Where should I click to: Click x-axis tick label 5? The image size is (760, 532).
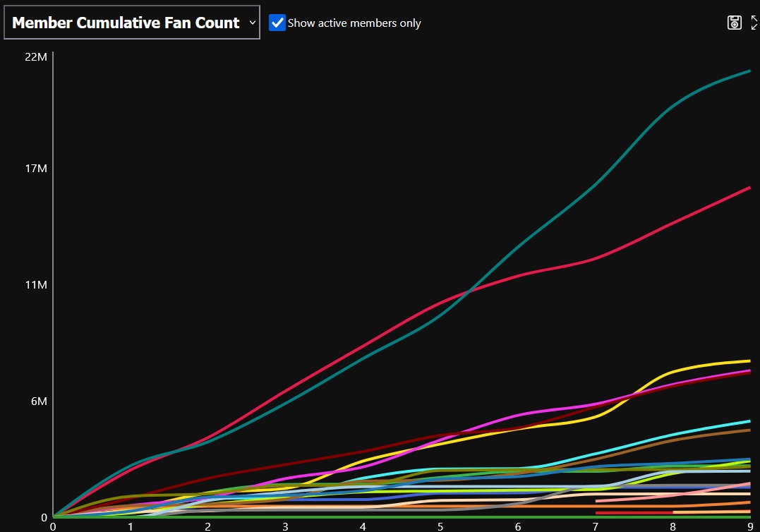tap(440, 526)
